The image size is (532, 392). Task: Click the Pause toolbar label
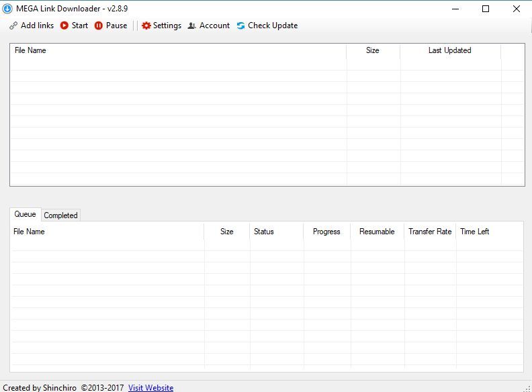(116, 26)
